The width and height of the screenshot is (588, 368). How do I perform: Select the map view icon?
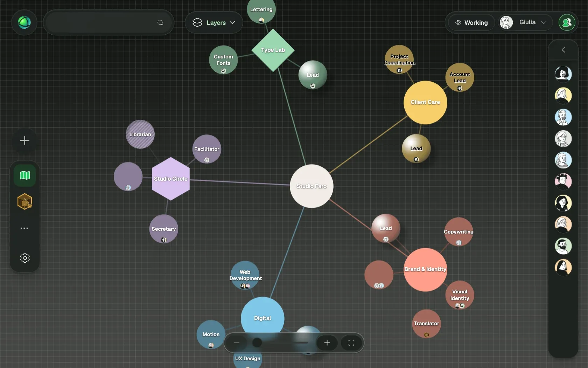coord(25,175)
